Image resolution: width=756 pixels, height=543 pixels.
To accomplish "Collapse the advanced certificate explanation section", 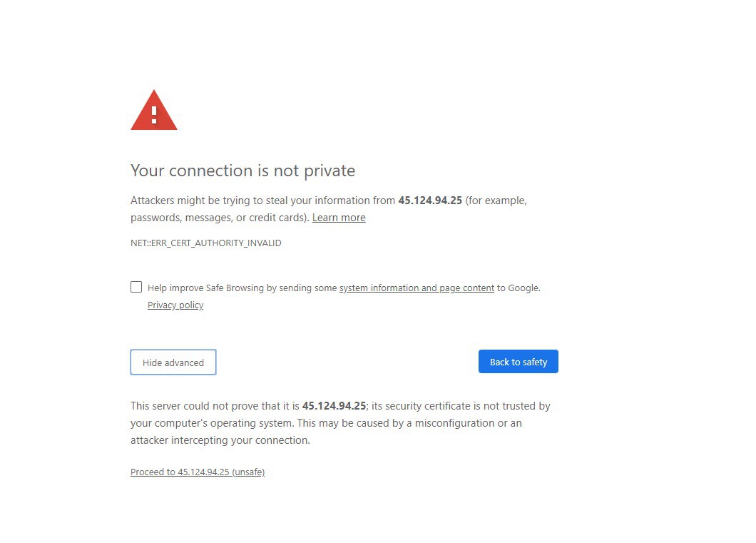I will (x=173, y=362).
